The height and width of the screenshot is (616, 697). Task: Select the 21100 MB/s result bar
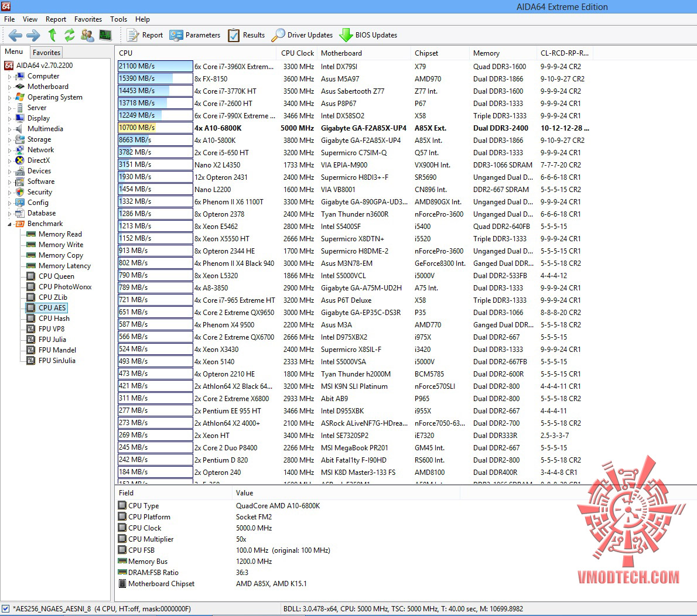click(x=155, y=66)
